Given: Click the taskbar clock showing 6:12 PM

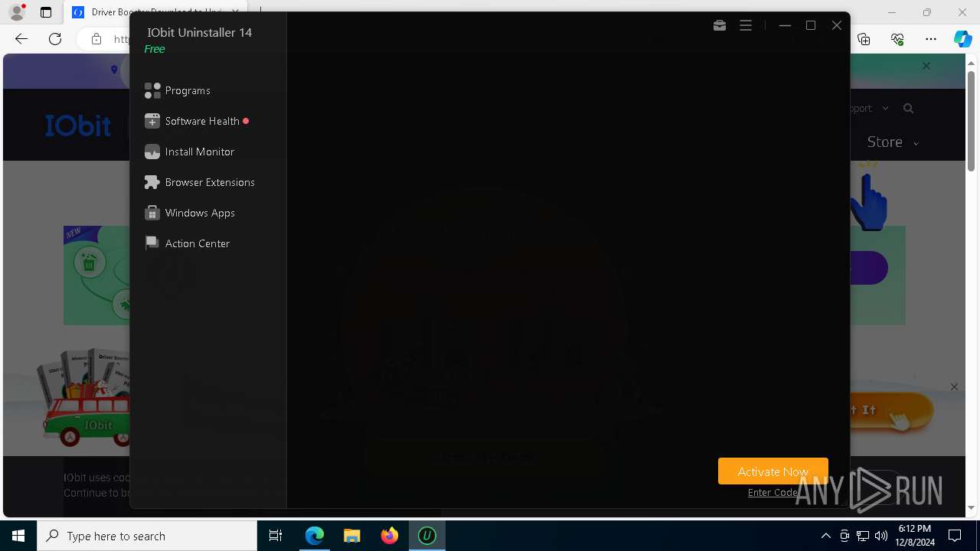Looking at the screenshot, I should click(x=916, y=536).
